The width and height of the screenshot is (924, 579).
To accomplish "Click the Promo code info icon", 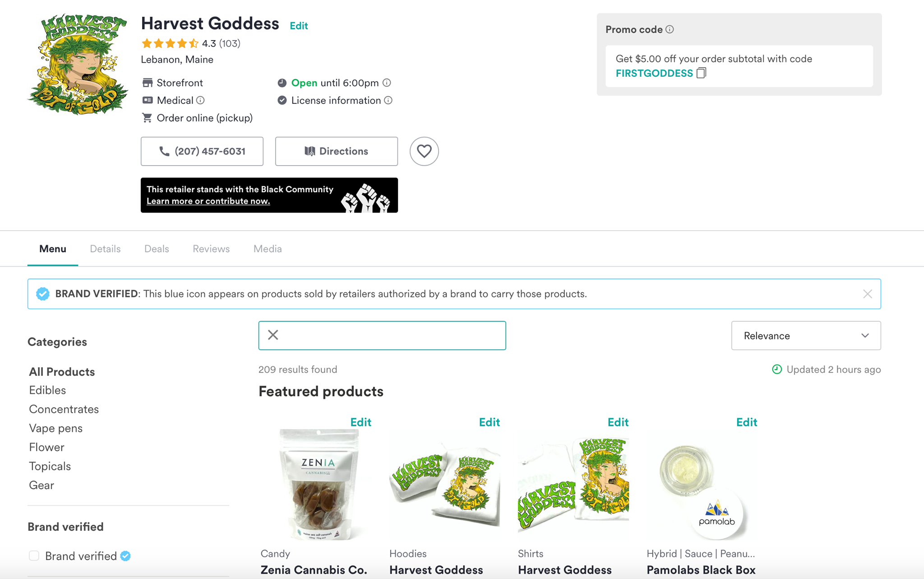I will click(x=670, y=29).
